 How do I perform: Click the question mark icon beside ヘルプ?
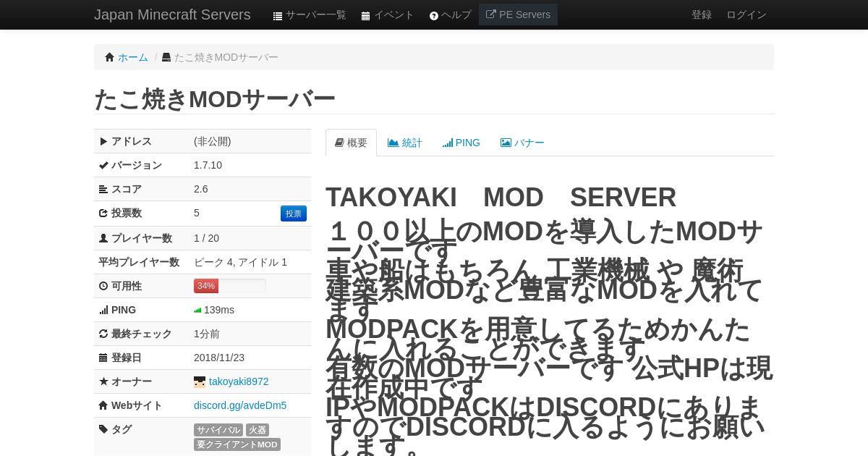click(x=434, y=15)
